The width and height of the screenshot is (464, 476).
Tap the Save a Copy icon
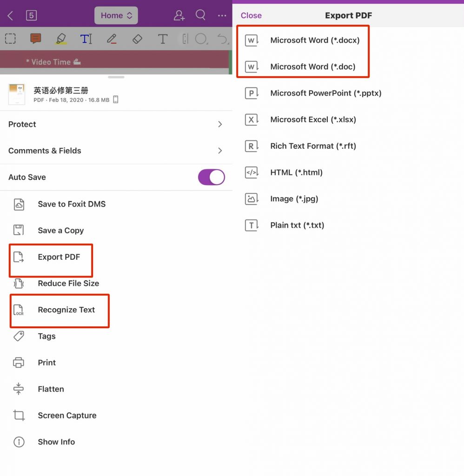19,230
